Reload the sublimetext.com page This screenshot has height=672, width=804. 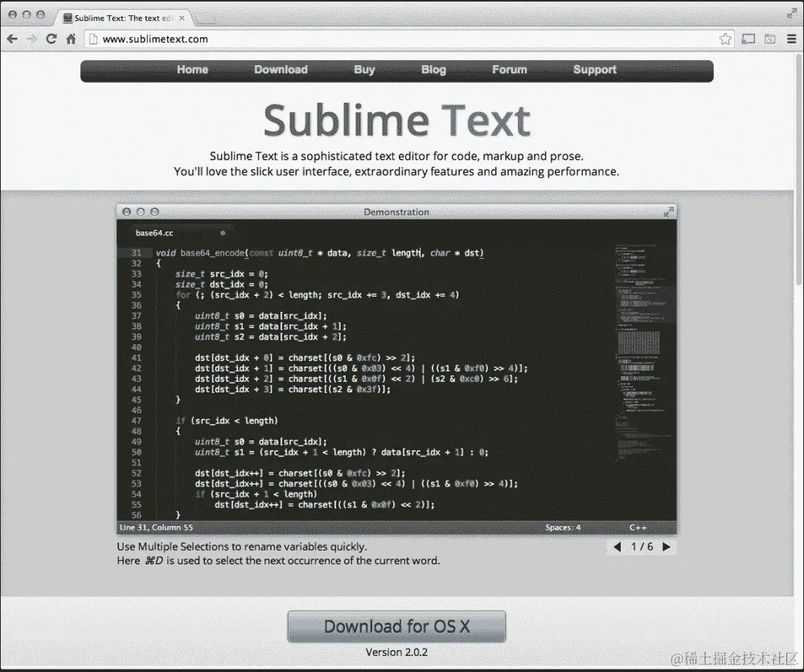tap(51, 39)
